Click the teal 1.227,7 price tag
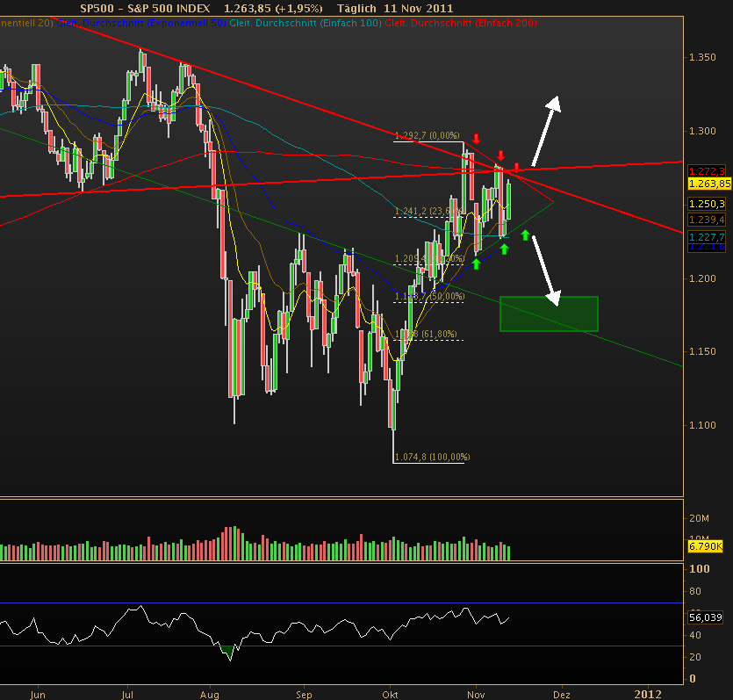This screenshot has width=733, height=700. coord(707,237)
